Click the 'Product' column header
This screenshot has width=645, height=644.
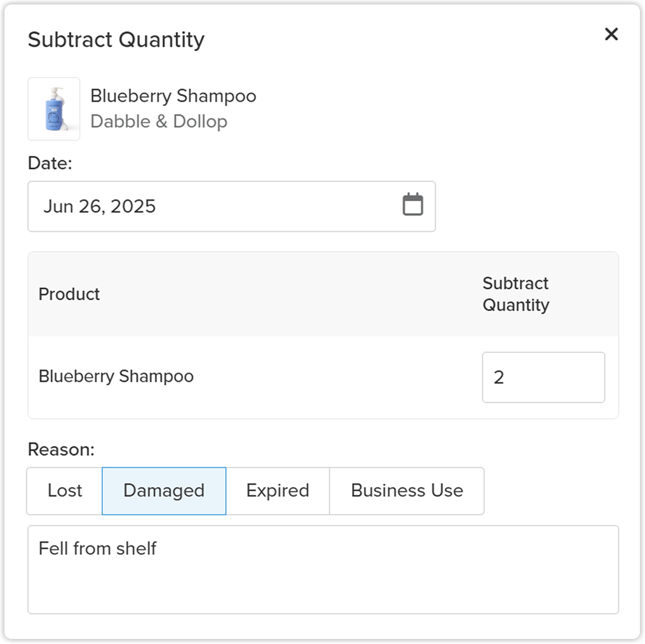[69, 294]
